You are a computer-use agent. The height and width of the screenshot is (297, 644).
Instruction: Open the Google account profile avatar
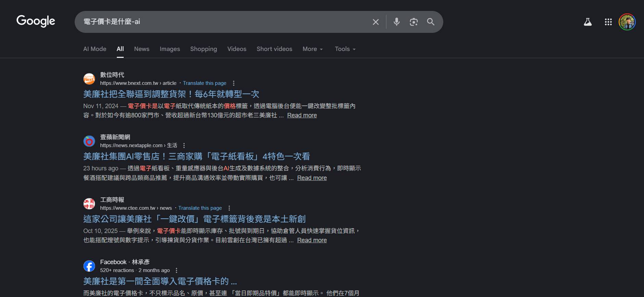coord(627,22)
